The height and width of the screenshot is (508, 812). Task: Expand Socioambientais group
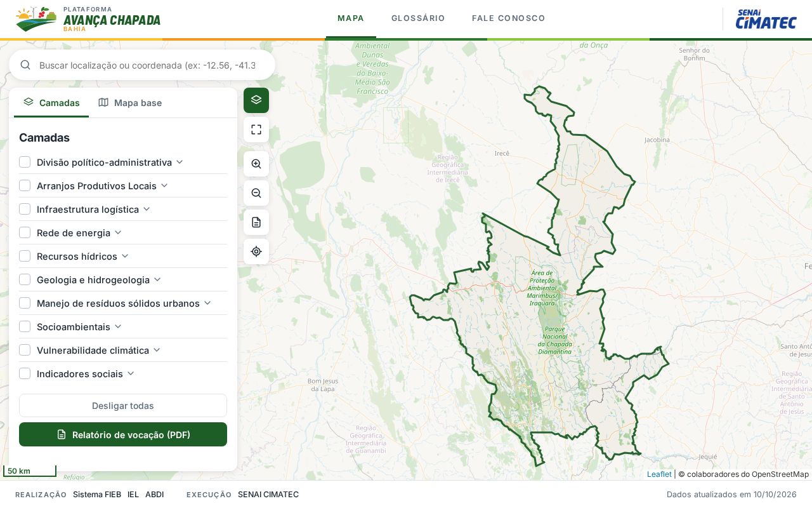[x=118, y=326]
